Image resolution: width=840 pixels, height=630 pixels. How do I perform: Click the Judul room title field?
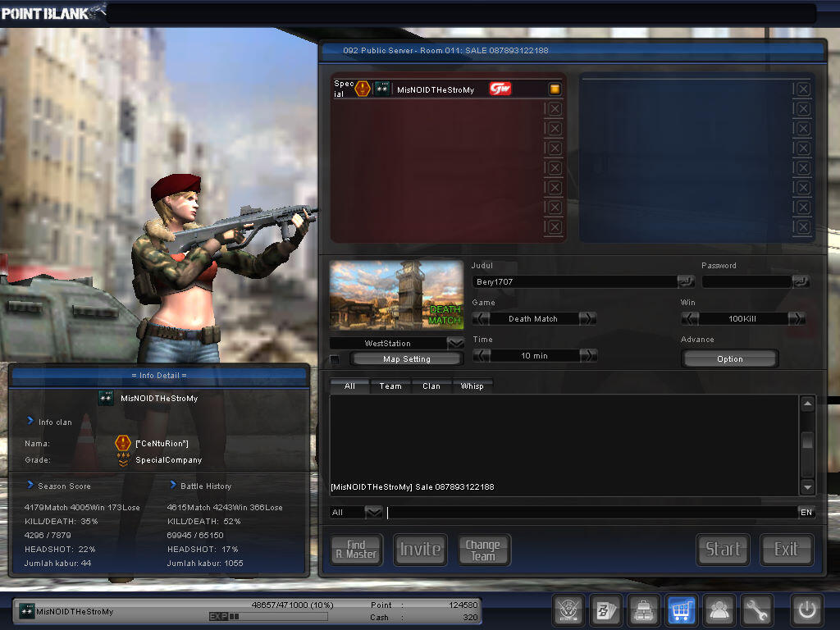(575, 282)
